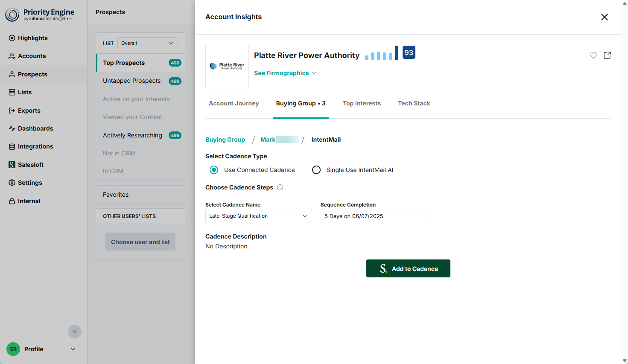Screen dimensions: 628x364
Task: Open account in new window icon
Action: pyautogui.click(x=607, y=55)
